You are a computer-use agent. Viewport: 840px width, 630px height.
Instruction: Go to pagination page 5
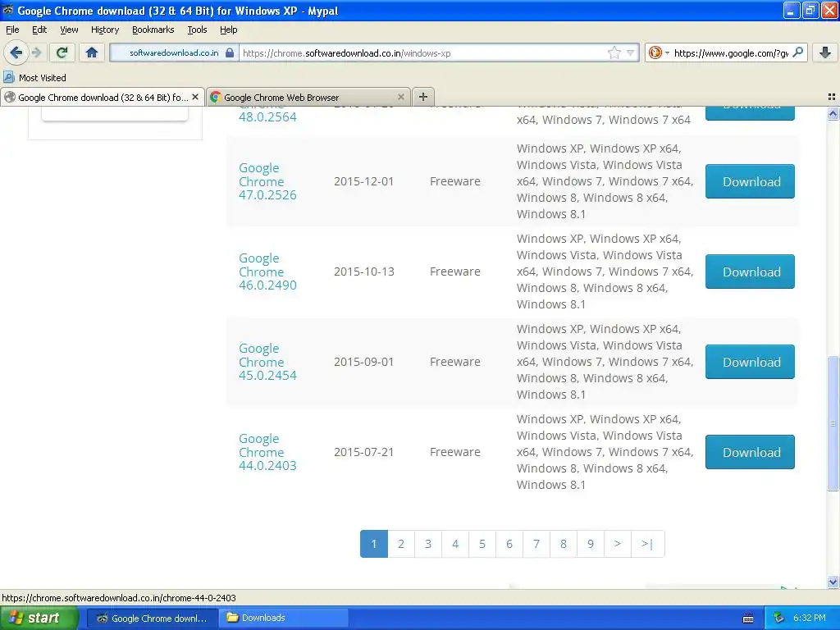(x=482, y=544)
